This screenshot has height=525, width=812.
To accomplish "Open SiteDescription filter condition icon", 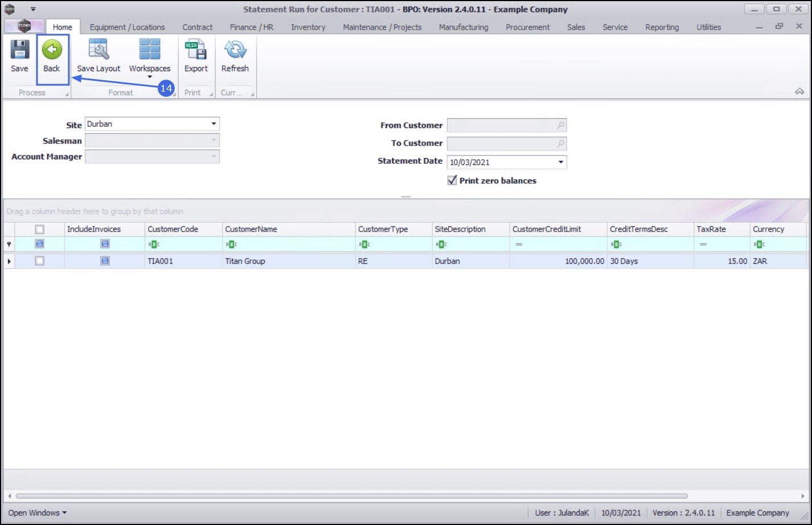I will [441, 245].
